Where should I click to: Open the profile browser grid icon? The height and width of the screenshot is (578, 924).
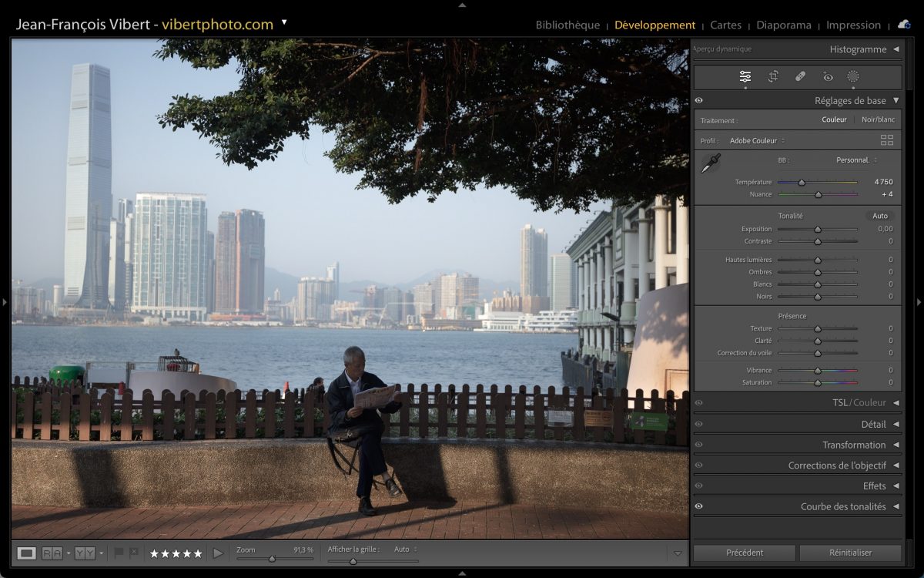(x=887, y=140)
